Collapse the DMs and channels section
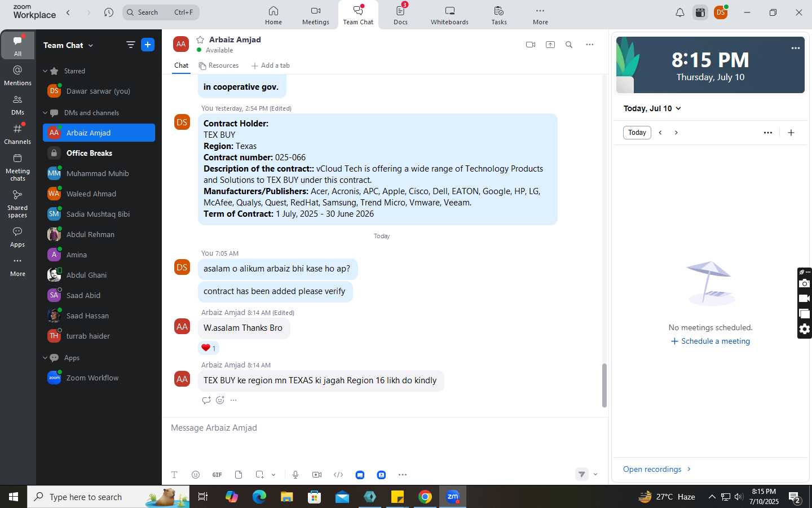Image resolution: width=812 pixels, height=508 pixels. 45,113
